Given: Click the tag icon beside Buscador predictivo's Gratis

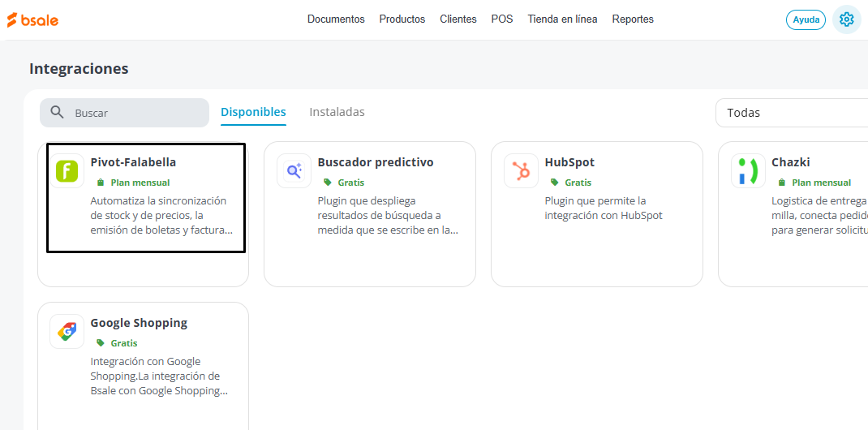Looking at the screenshot, I should point(327,182).
